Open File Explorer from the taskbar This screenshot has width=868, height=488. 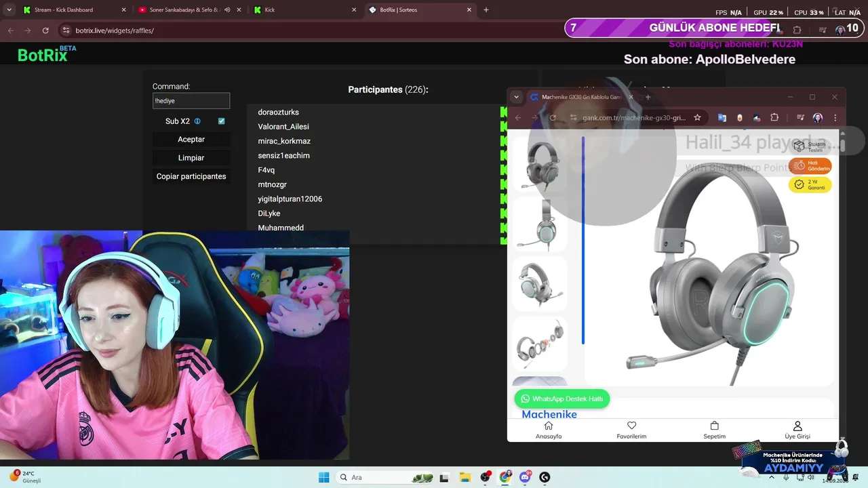465,477
